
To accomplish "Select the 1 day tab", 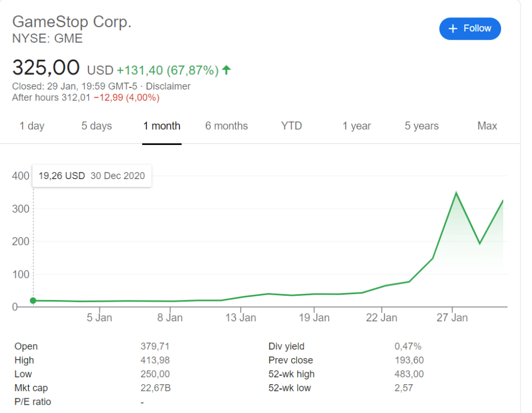I will (32, 126).
